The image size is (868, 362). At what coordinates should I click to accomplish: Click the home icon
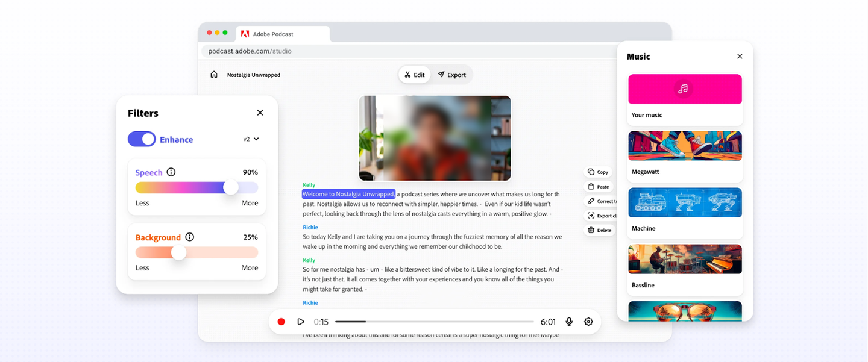[213, 75]
